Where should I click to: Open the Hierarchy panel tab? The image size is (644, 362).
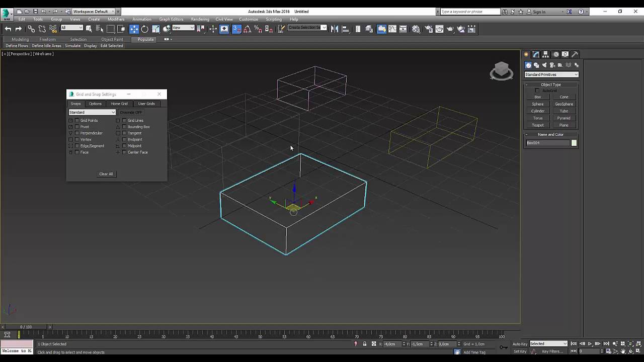click(546, 54)
